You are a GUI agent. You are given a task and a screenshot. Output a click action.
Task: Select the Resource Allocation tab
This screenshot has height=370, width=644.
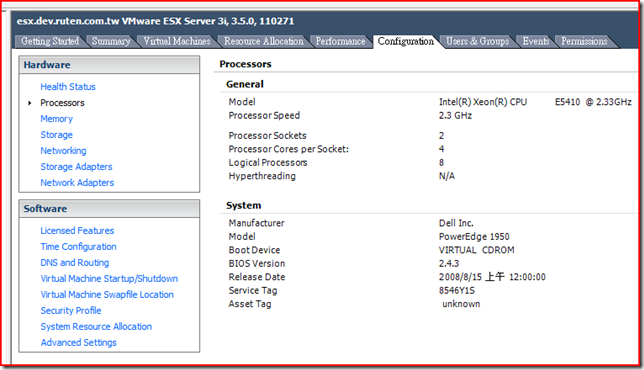[263, 41]
